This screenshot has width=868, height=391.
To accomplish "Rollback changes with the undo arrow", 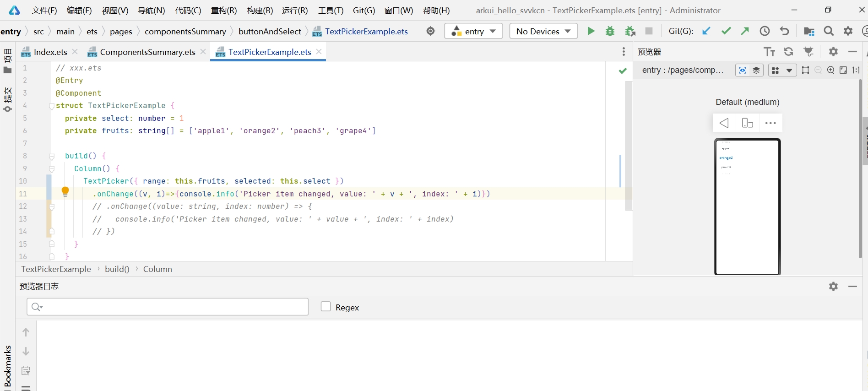I will (x=784, y=31).
